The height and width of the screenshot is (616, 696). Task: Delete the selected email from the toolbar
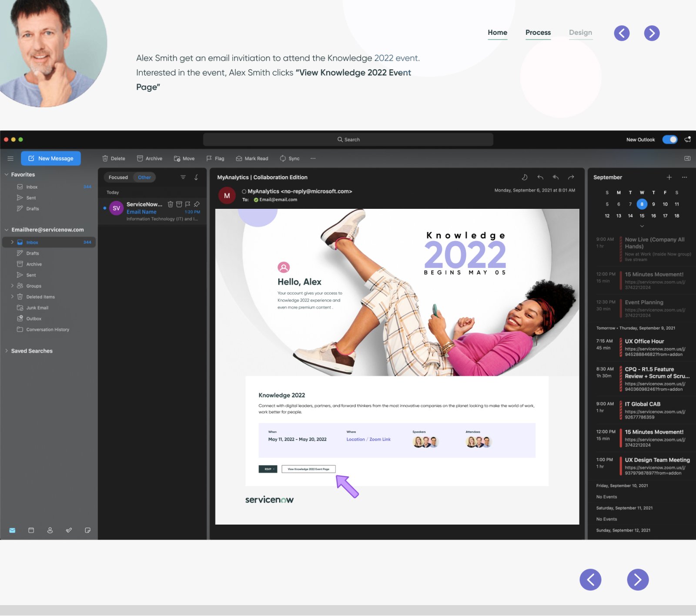click(x=114, y=158)
